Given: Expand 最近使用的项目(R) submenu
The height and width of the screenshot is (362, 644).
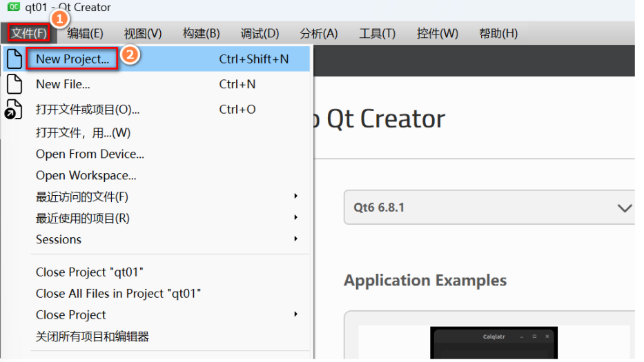Looking at the screenshot, I should tap(157, 218).
